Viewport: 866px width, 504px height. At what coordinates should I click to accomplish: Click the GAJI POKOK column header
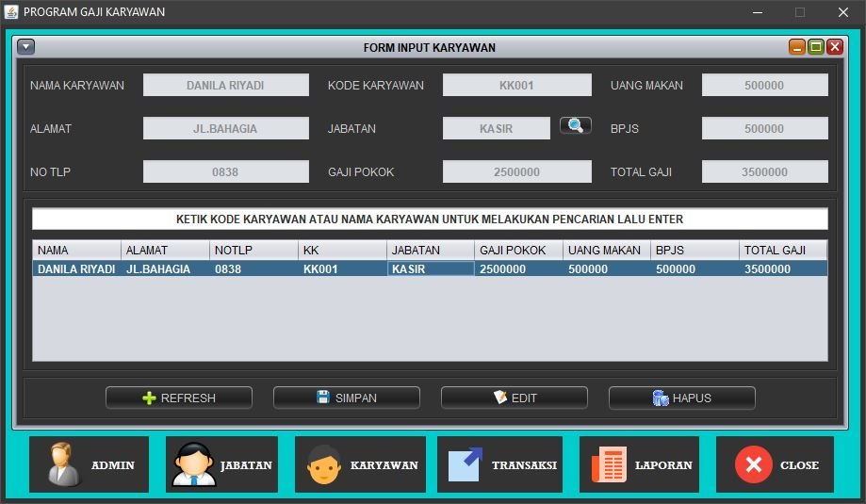click(x=518, y=251)
